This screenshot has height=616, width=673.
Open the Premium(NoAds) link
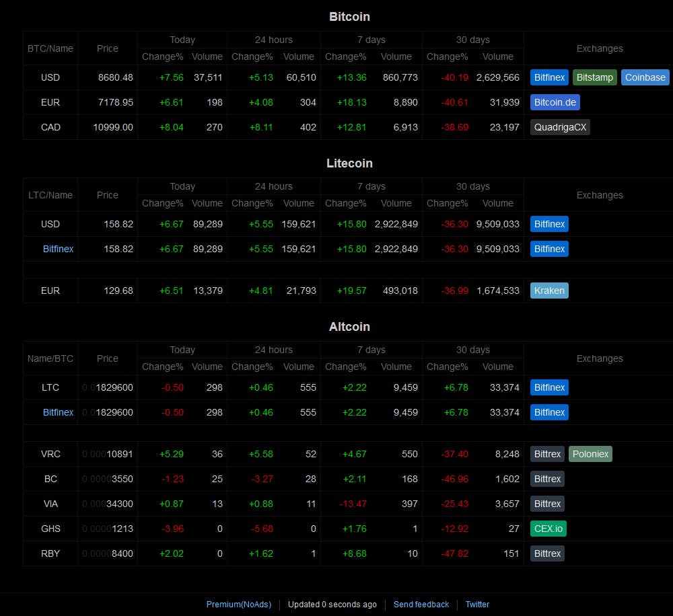point(239,604)
